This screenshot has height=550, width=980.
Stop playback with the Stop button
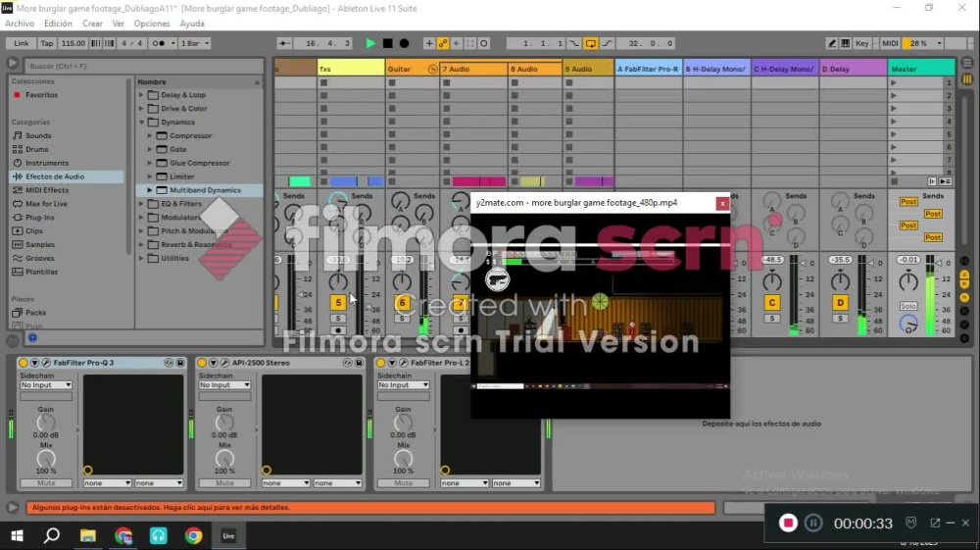(387, 43)
